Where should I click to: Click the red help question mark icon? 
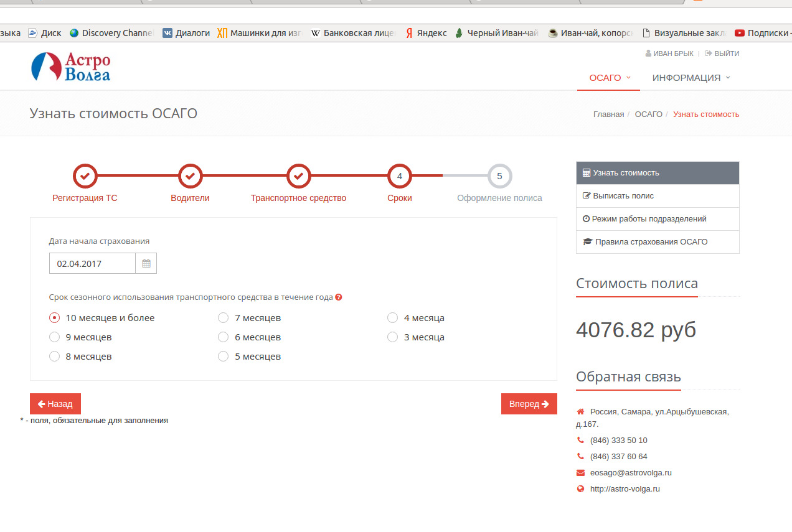339,297
